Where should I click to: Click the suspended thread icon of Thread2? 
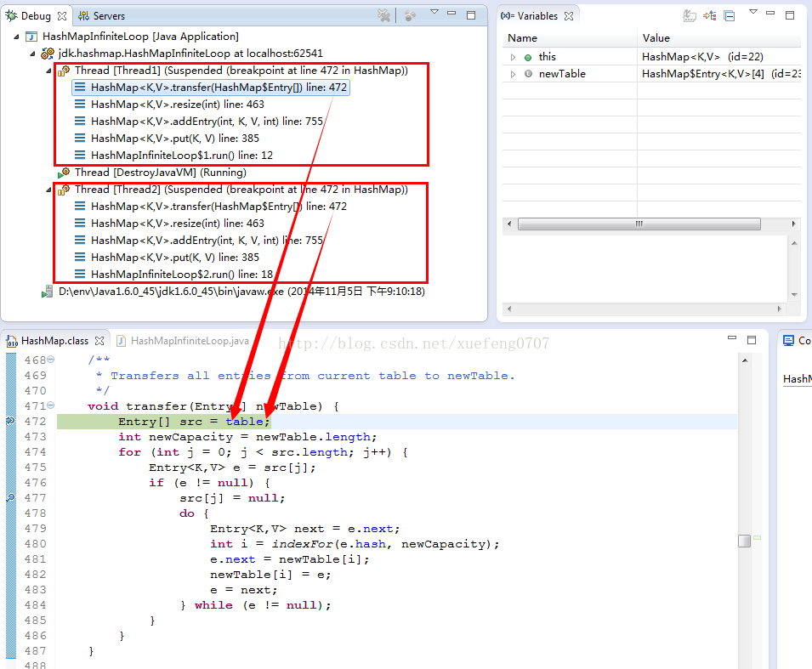[x=64, y=190]
